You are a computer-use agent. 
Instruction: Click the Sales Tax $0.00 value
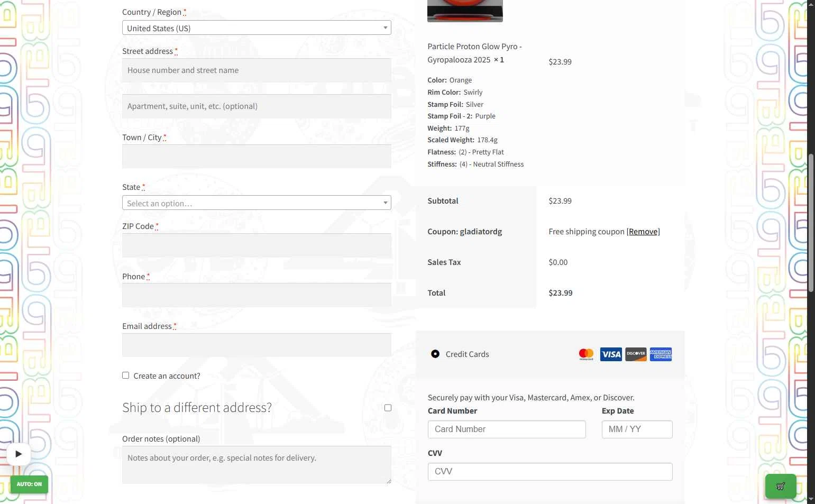coord(558,262)
